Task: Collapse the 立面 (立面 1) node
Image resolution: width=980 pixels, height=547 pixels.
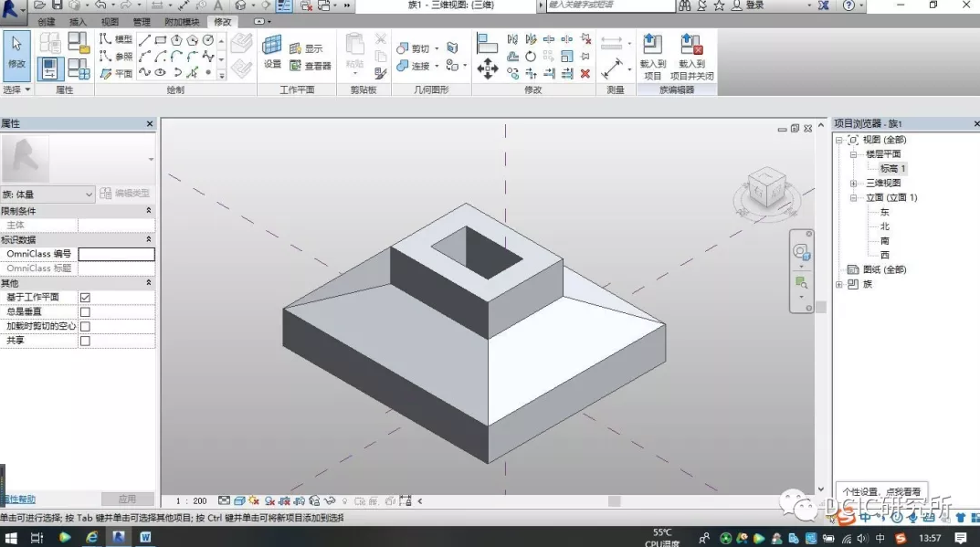Action: coord(853,197)
